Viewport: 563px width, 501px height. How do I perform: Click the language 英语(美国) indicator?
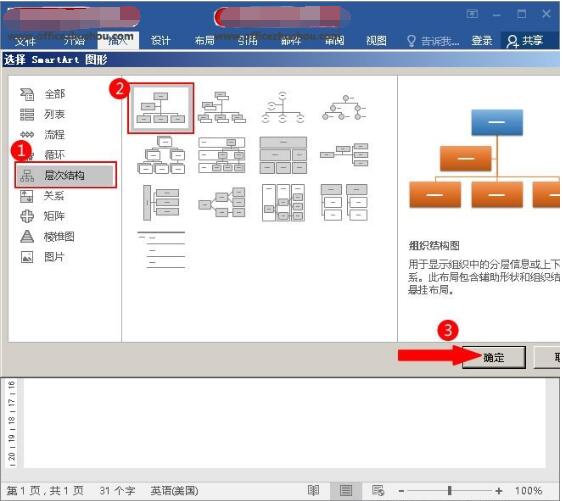174,491
